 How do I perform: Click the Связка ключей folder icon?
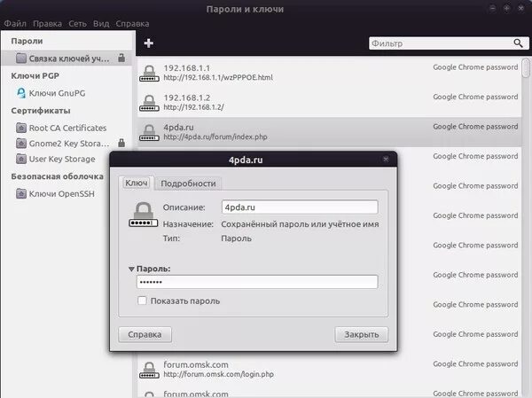pyautogui.click(x=21, y=58)
